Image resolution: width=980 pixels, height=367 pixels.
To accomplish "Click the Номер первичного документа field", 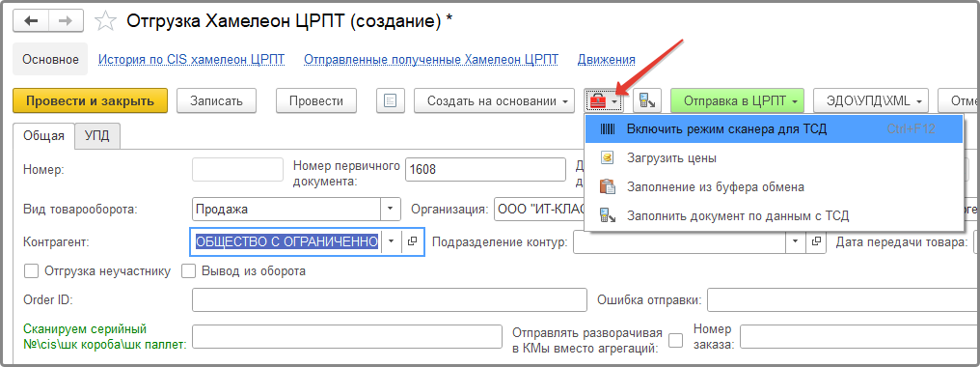I will pos(485,169).
